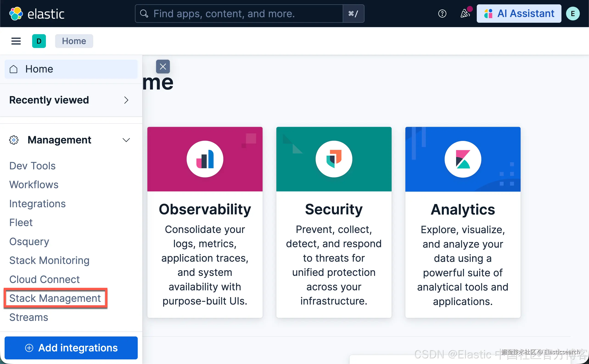589x364 pixels.
Task: Collapse the Management section
Action: [x=126, y=140]
